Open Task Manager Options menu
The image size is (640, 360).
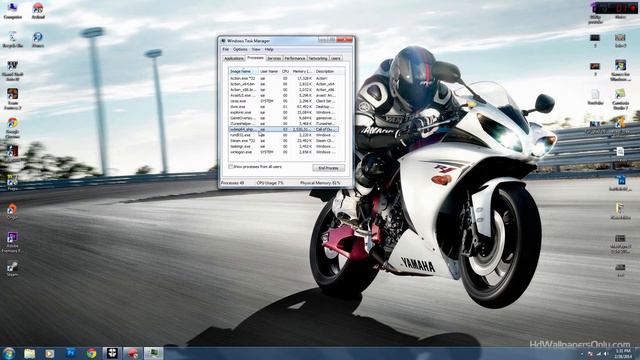(240, 49)
